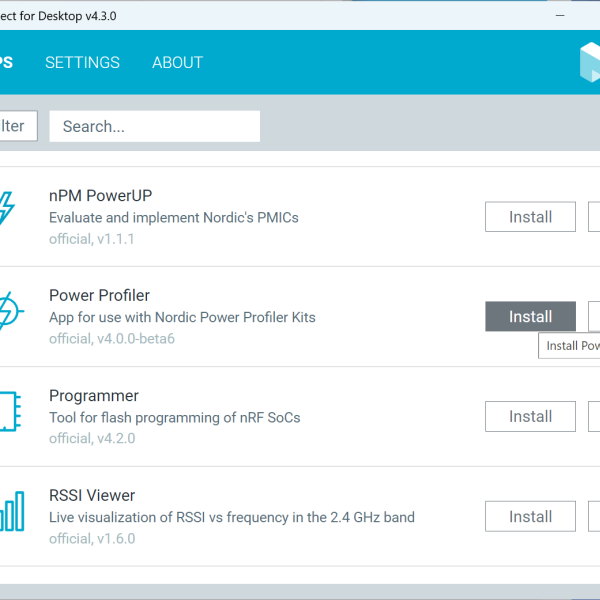The height and width of the screenshot is (600, 600).
Task: Click 'App for use with Nordic Power Profiler Kits'
Action: (x=182, y=317)
